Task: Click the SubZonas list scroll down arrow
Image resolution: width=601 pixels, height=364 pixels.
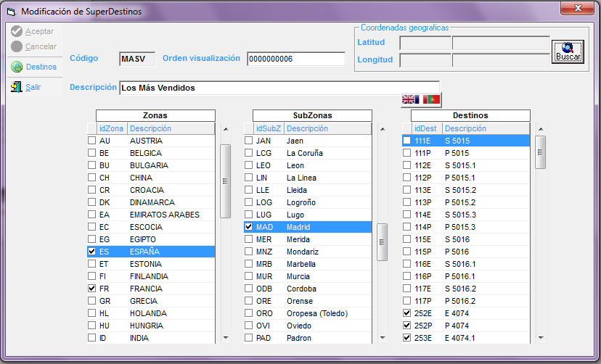Action: pos(383,338)
